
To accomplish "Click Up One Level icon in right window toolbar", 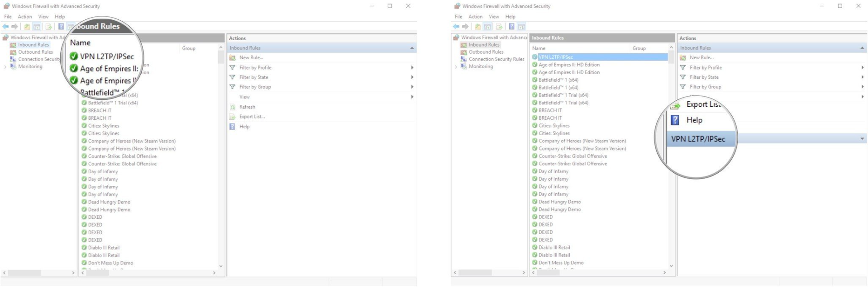I will pos(478,27).
